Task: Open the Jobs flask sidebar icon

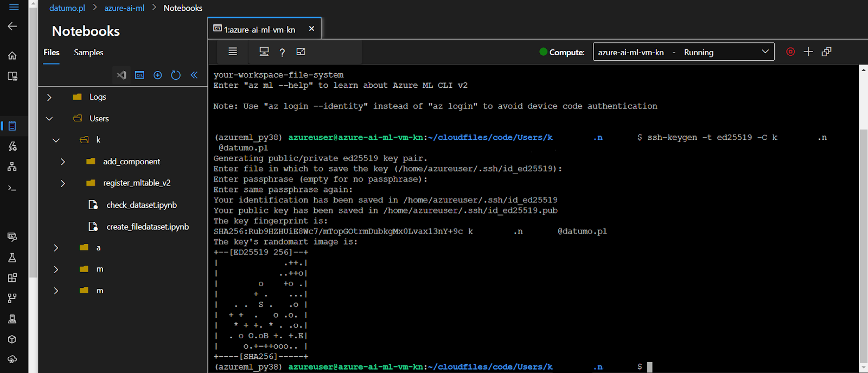Action: click(12, 258)
